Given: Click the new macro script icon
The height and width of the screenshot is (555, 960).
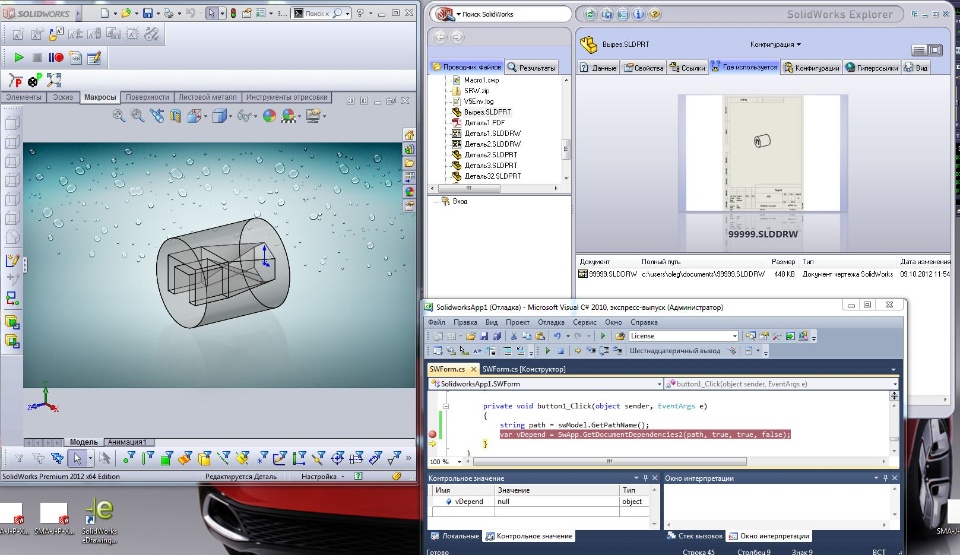Looking at the screenshot, I should tap(75, 58).
